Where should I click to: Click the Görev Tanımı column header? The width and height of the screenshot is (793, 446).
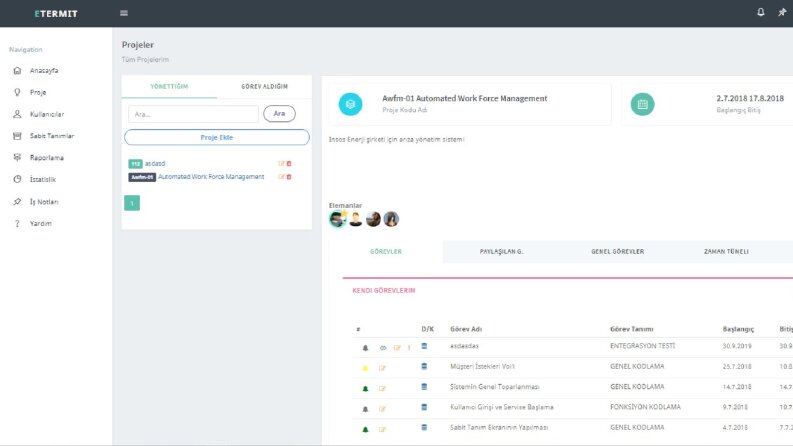click(632, 329)
